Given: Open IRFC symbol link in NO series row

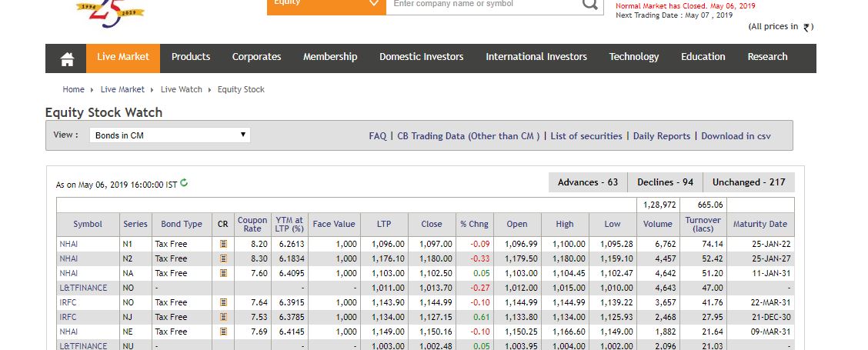Looking at the screenshot, I should (x=68, y=302).
